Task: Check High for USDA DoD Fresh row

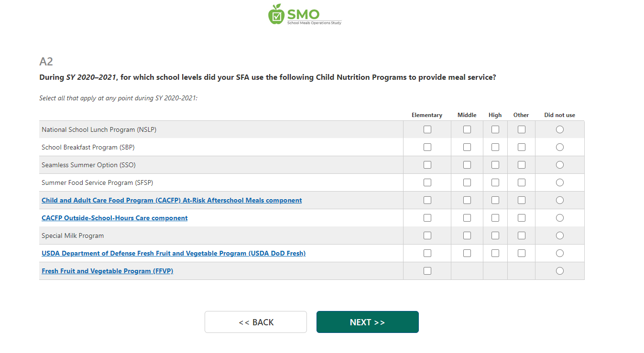Action: [495, 253]
